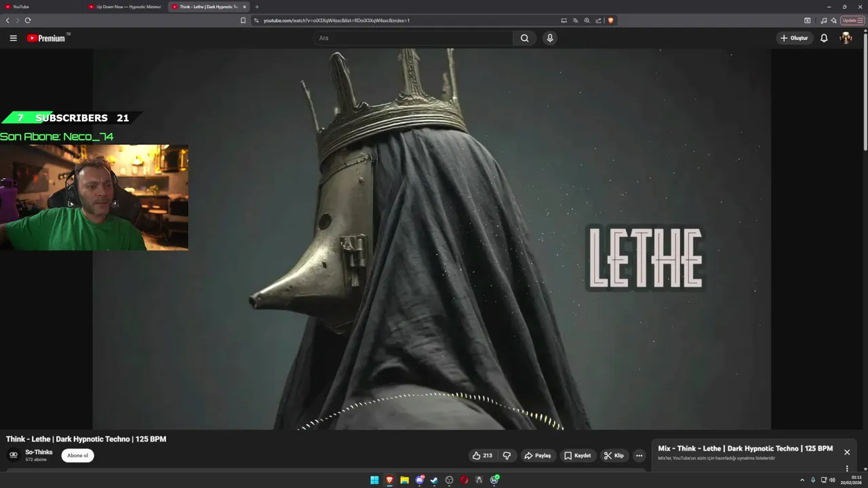This screenshot has height=488, width=868.
Task: Click the YouTube URL in address bar
Action: tap(336, 20)
